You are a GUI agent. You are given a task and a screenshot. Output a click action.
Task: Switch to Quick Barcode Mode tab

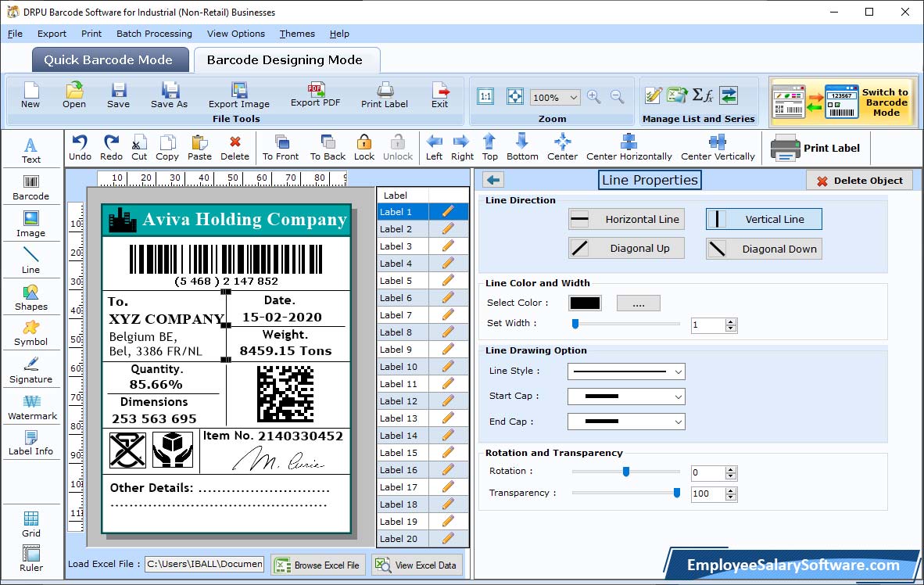click(110, 59)
